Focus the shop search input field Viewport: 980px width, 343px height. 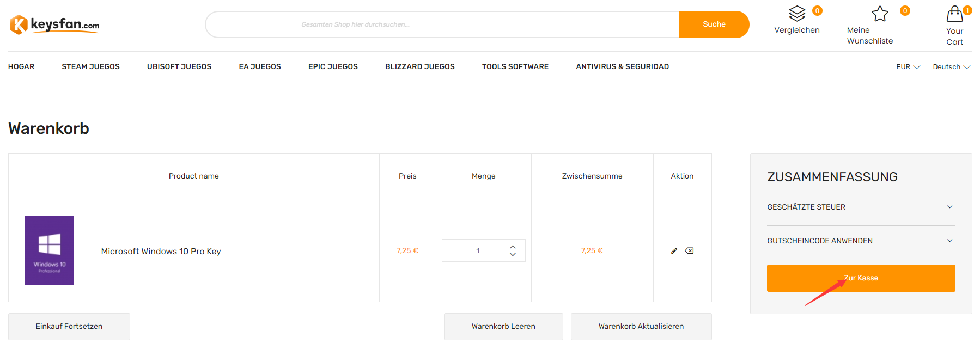[442, 24]
